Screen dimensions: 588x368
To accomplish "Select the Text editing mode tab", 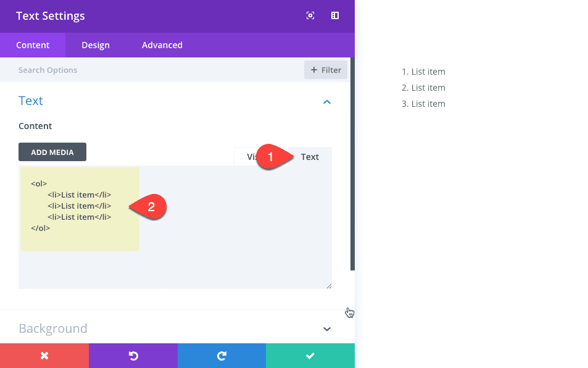I will 310,156.
